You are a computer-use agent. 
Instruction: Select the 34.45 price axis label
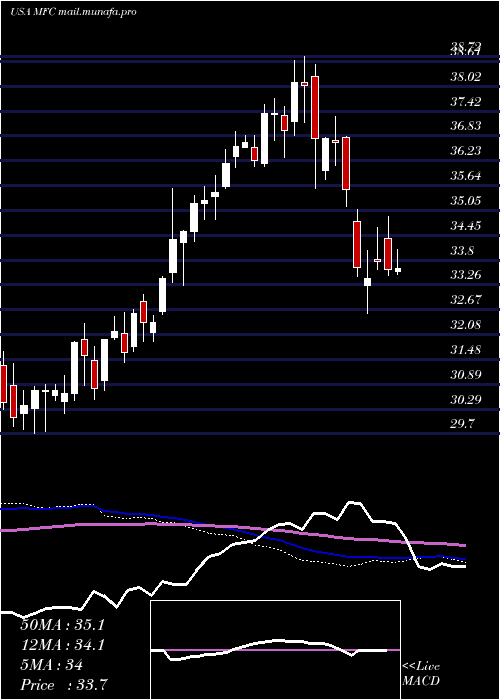click(x=466, y=226)
